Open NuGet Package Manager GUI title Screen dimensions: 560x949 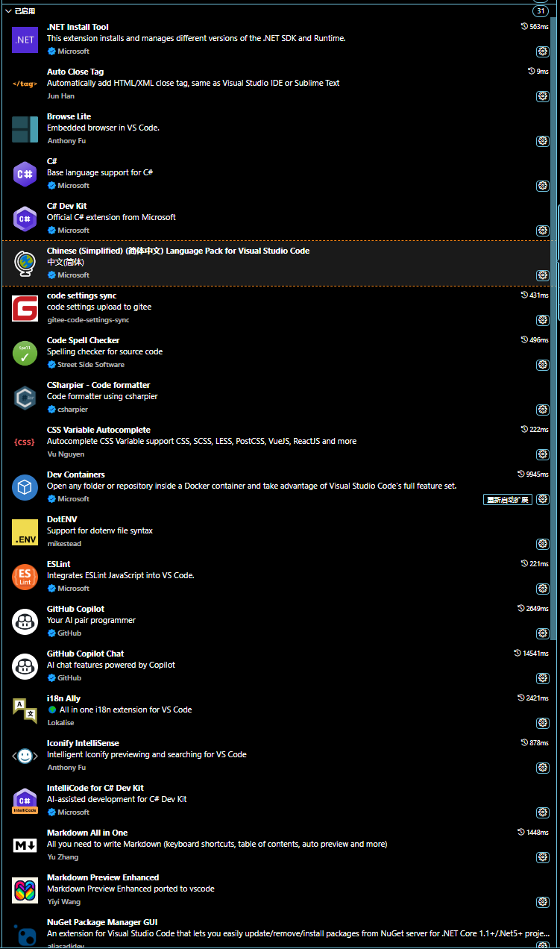click(x=102, y=922)
